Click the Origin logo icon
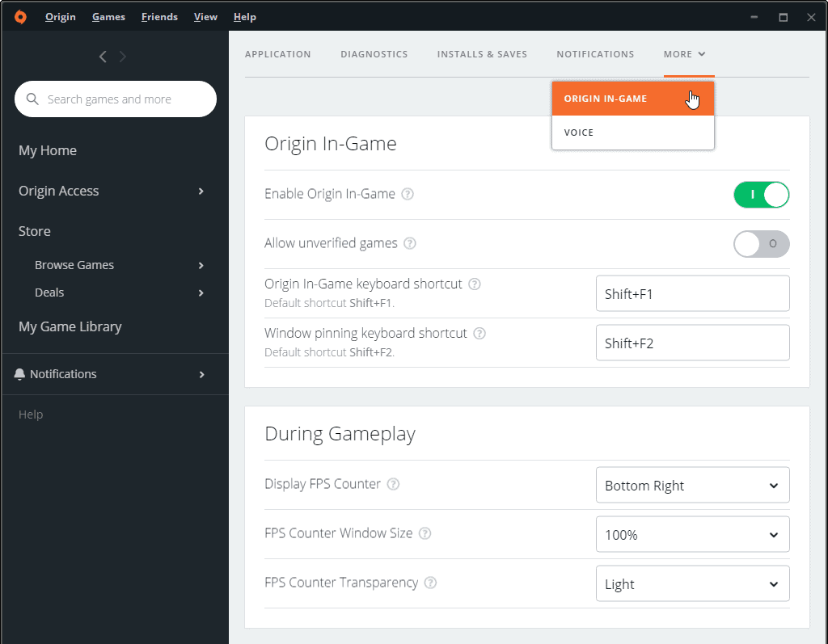828x644 pixels. 20,17
